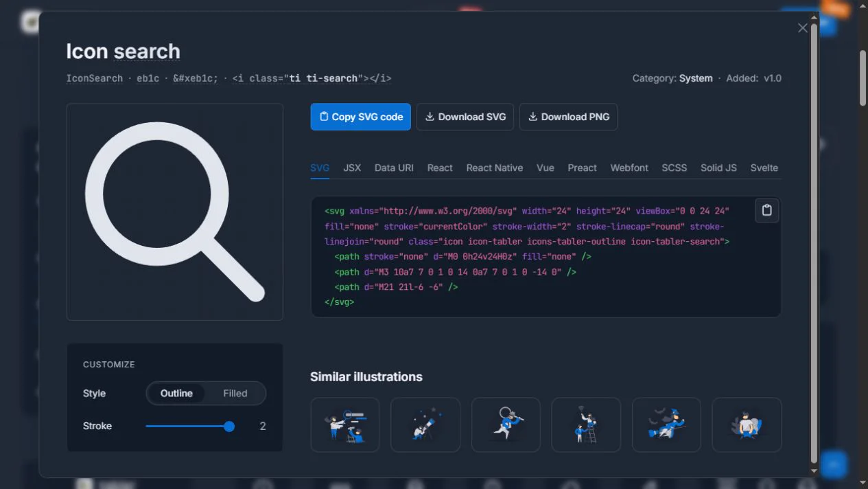Screen dimensions: 868x489
Task: Click the Similar illustrations heading
Action: (366, 376)
